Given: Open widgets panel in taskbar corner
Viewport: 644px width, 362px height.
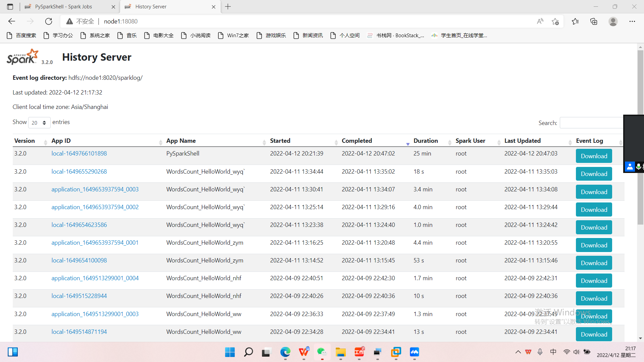Looking at the screenshot, I should (13, 352).
